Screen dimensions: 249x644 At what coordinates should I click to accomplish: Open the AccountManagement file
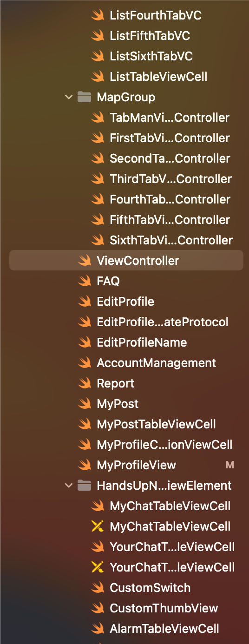point(156,363)
